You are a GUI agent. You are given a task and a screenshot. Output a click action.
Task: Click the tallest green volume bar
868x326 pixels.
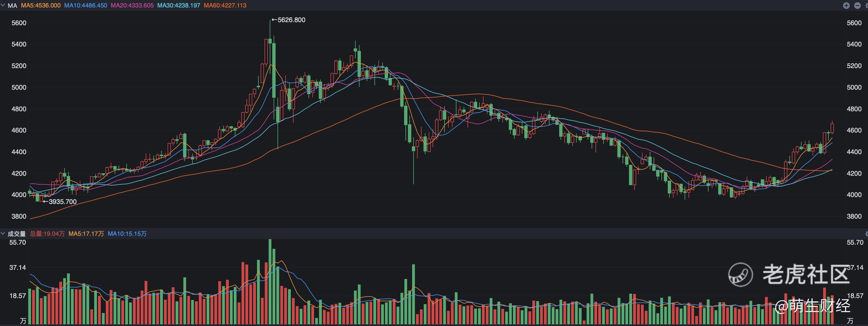tap(270, 281)
